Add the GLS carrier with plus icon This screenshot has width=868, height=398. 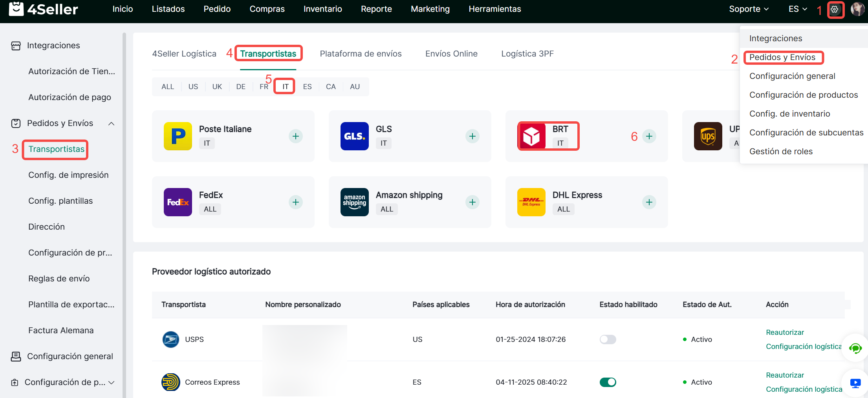coord(472,136)
